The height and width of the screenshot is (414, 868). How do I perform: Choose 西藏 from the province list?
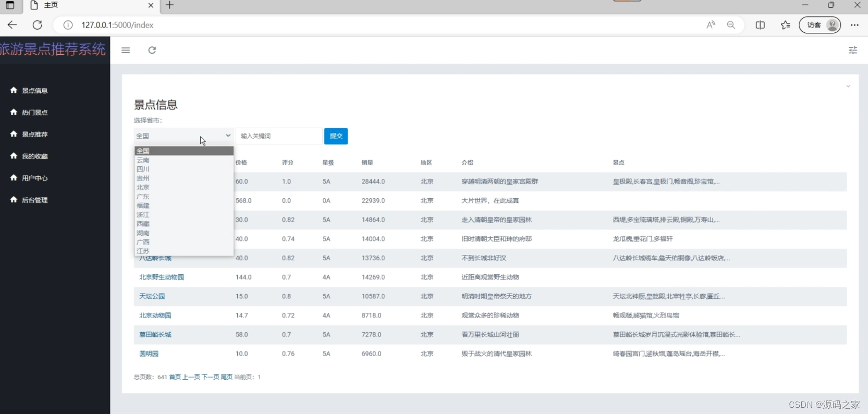tap(184, 224)
